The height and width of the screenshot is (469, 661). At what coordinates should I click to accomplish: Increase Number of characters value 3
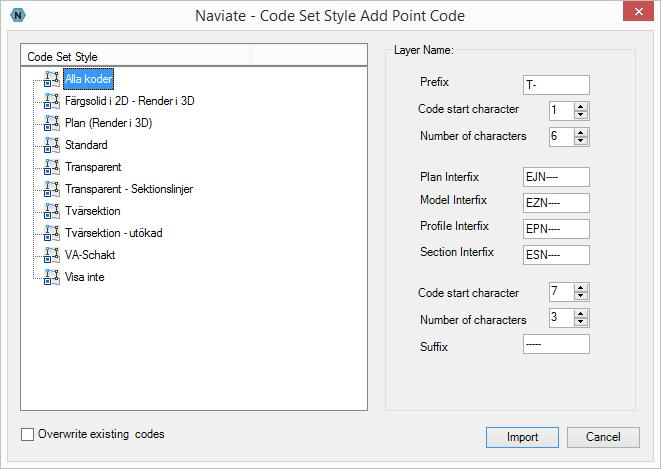581,314
